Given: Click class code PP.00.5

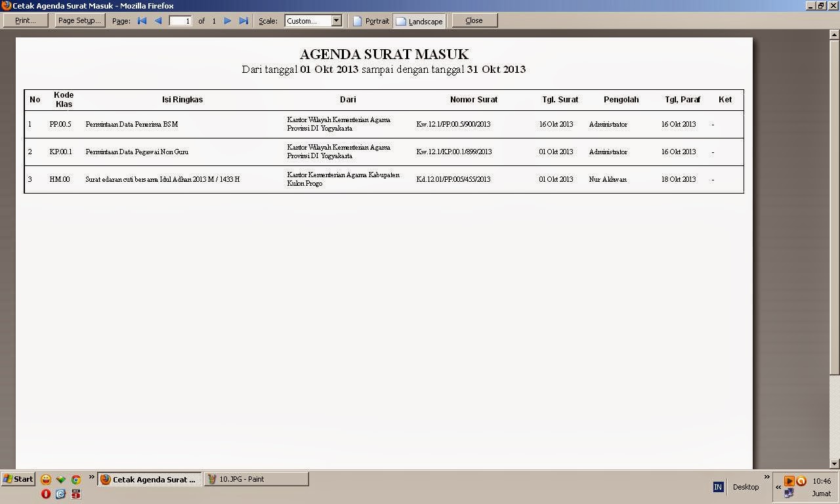Looking at the screenshot, I should (x=60, y=124).
